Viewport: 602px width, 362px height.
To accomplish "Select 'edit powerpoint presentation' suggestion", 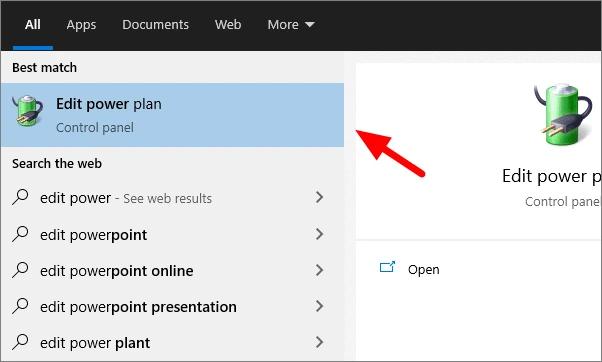I will click(172, 307).
